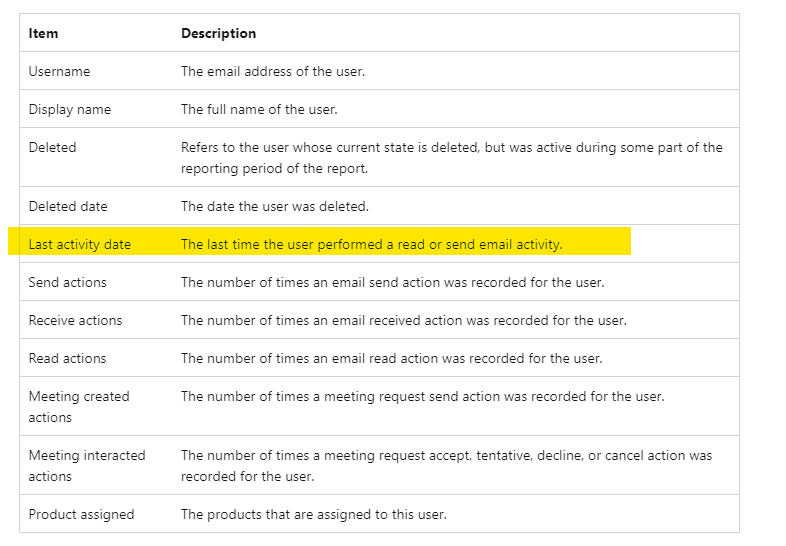
Task: Click the Deleted date row label
Action: coord(68,206)
